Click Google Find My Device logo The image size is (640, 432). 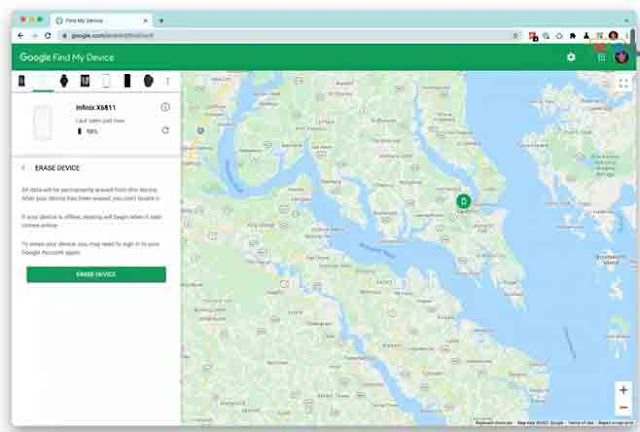click(x=67, y=57)
